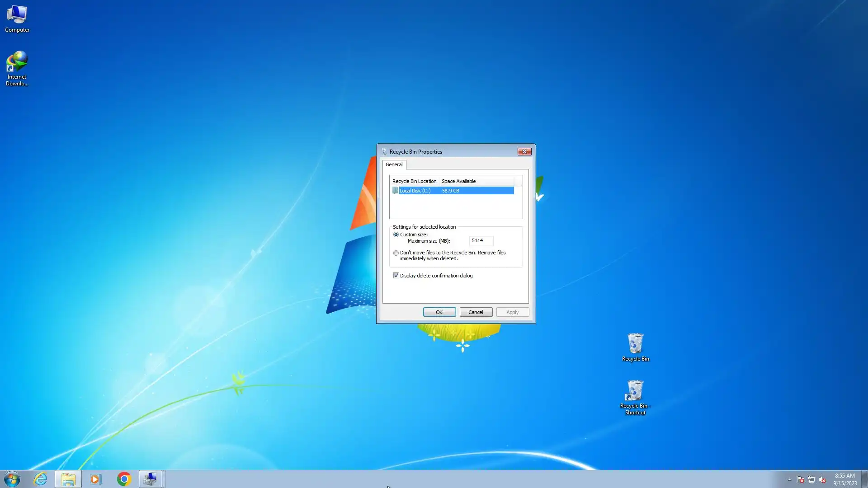Launch Internet Explorer from taskbar

click(x=41, y=479)
